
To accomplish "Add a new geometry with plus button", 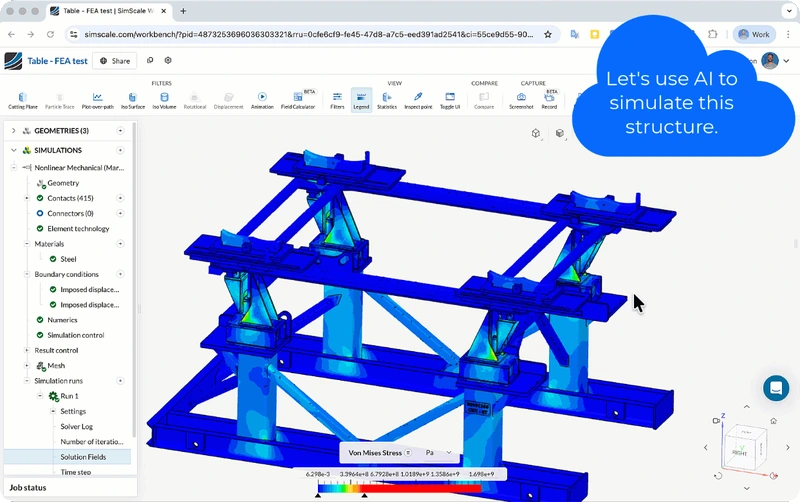I will (120, 131).
